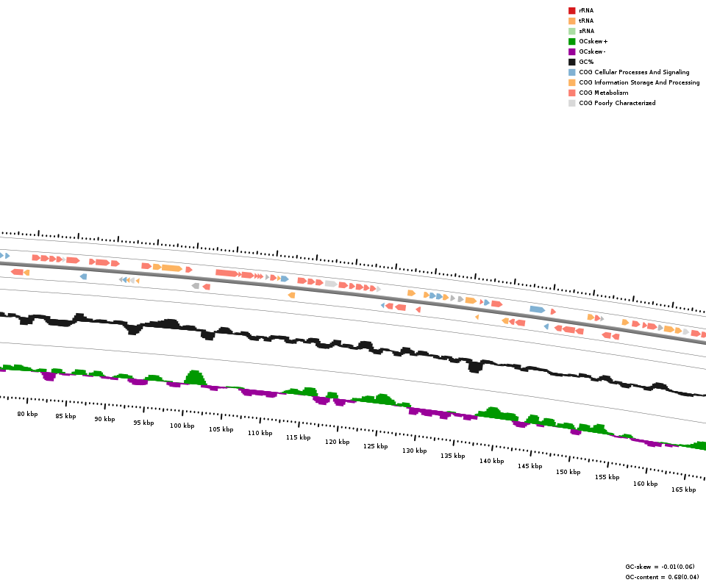
Task: Click the GC-content value text
Action: [662, 577]
